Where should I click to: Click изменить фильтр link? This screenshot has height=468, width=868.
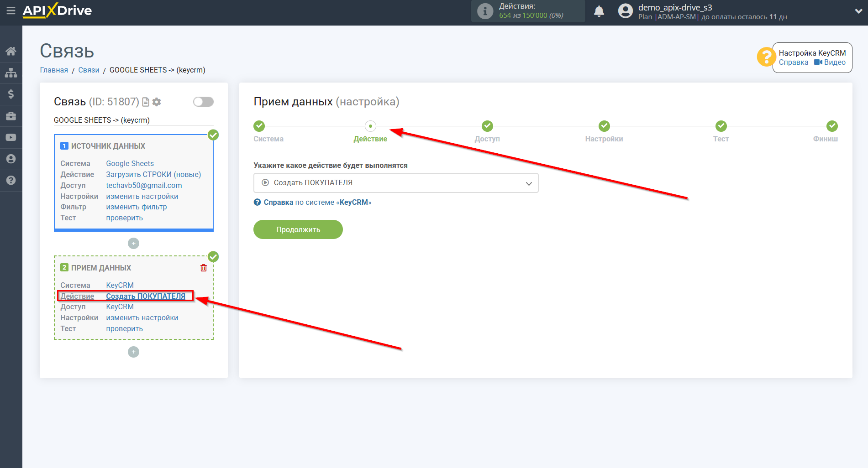tap(137, 207)
